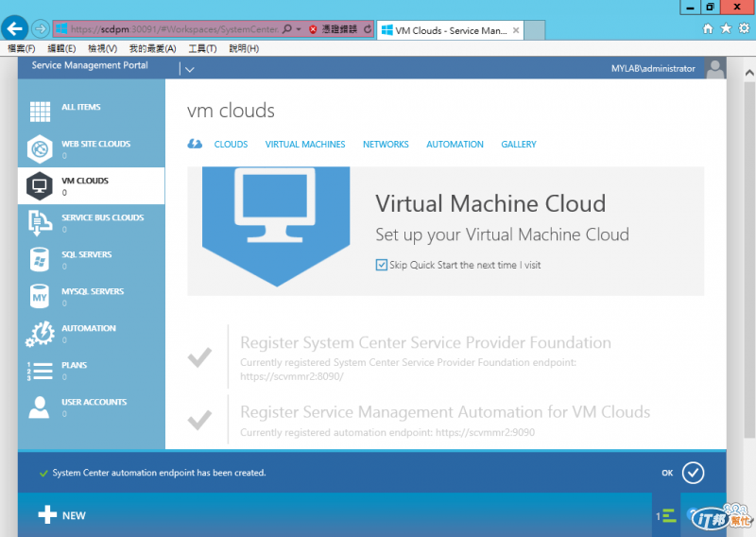Click the SERVICE BUS CLOUDS sidebar label
This screenshot has height=537, width=756.
click(103, 217)
